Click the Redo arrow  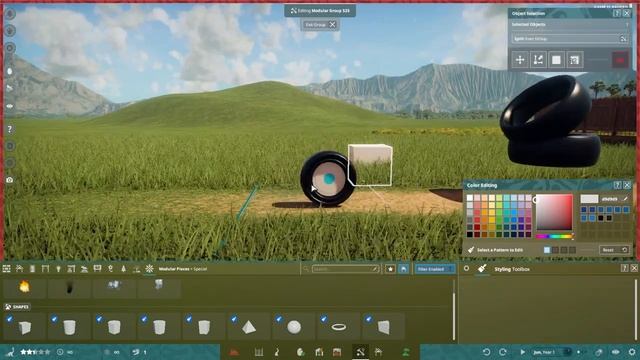tap(503, 352)
